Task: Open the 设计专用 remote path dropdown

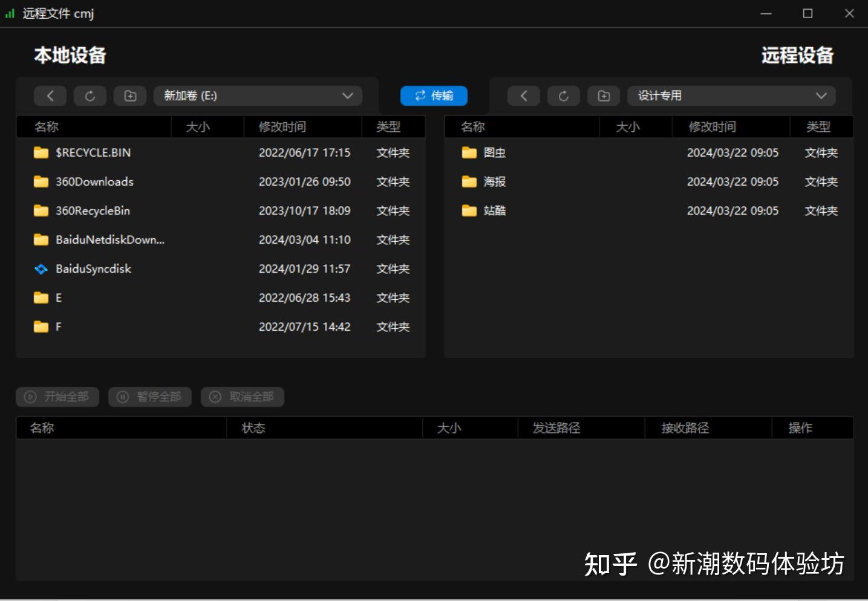Action: [731, 96]
